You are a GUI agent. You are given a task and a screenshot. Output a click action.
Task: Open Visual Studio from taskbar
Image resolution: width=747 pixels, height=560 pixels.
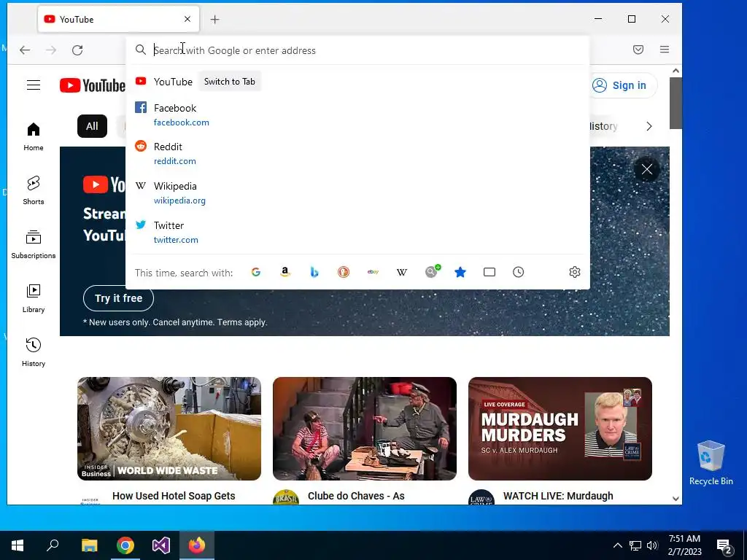(161, 545)
